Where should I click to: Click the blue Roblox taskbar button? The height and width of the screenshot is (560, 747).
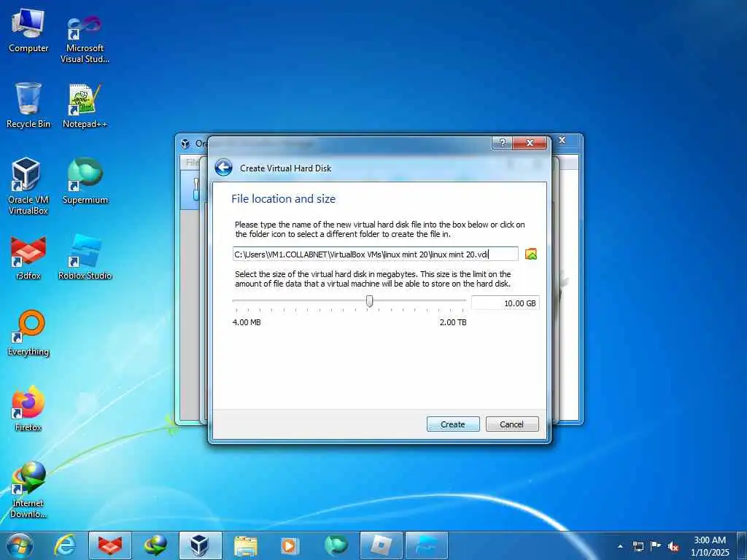[426, 545]
